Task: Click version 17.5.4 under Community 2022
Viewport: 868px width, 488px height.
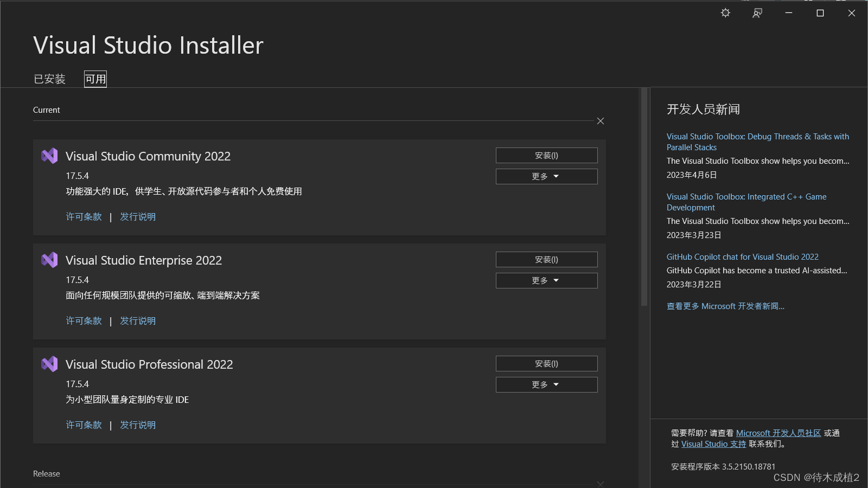Action: (77, 176)
